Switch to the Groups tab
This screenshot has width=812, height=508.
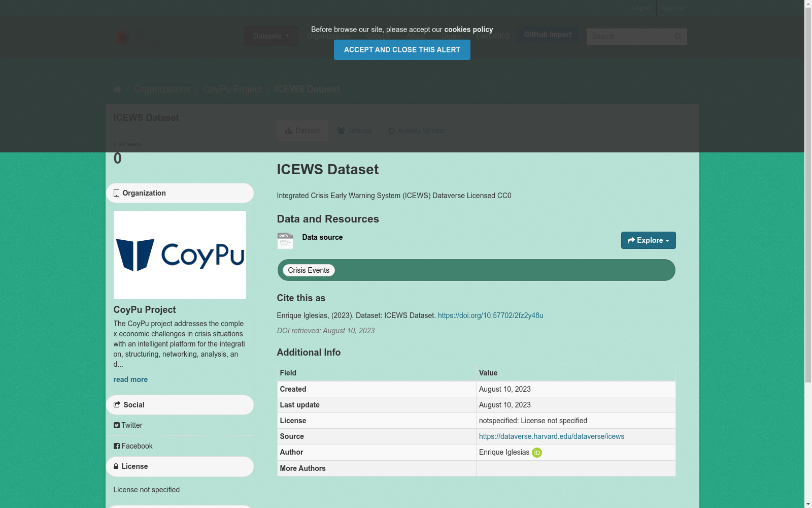355,131
